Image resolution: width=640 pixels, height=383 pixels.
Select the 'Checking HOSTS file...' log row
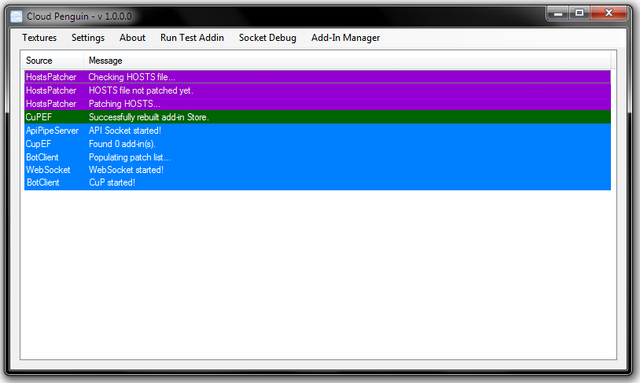click(318, 77)
